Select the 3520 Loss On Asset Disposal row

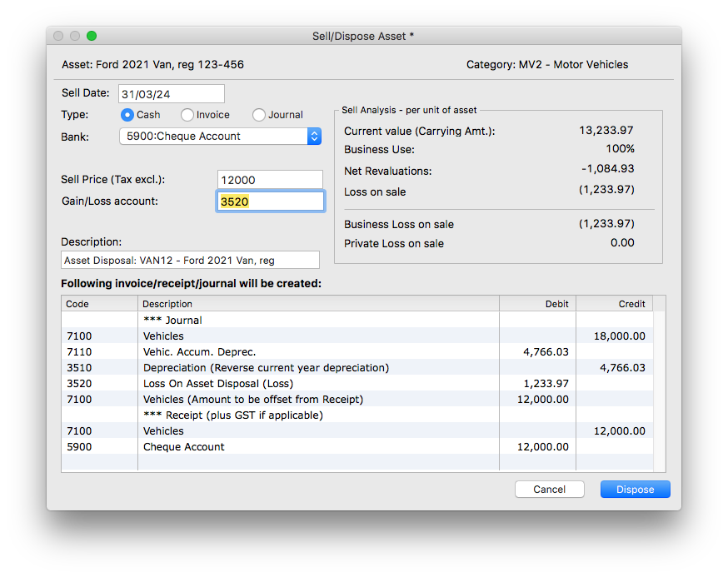pos(357,384)
